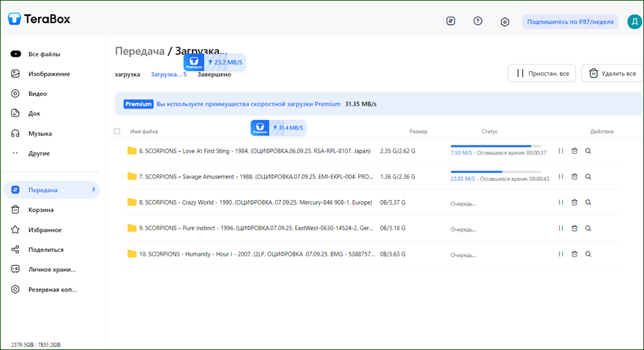644x350 pixels.
Task: Click folder icon of Love At First Sting
Action: point(132,151)
